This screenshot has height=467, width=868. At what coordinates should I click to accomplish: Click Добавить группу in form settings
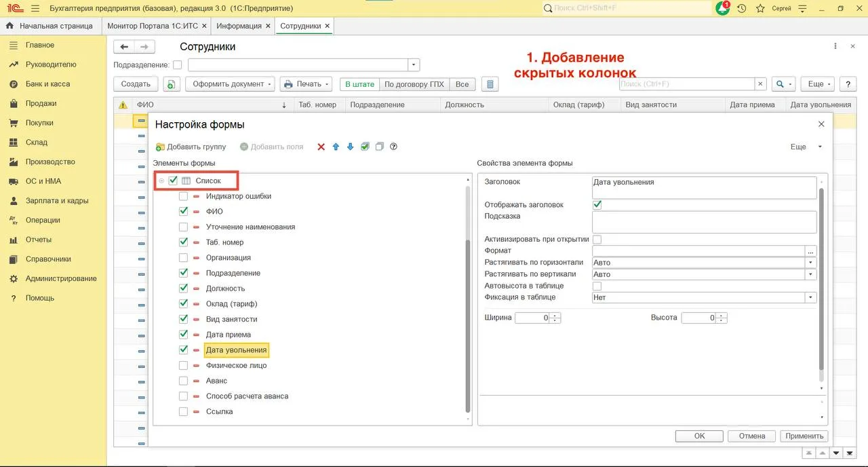[191, 147]
